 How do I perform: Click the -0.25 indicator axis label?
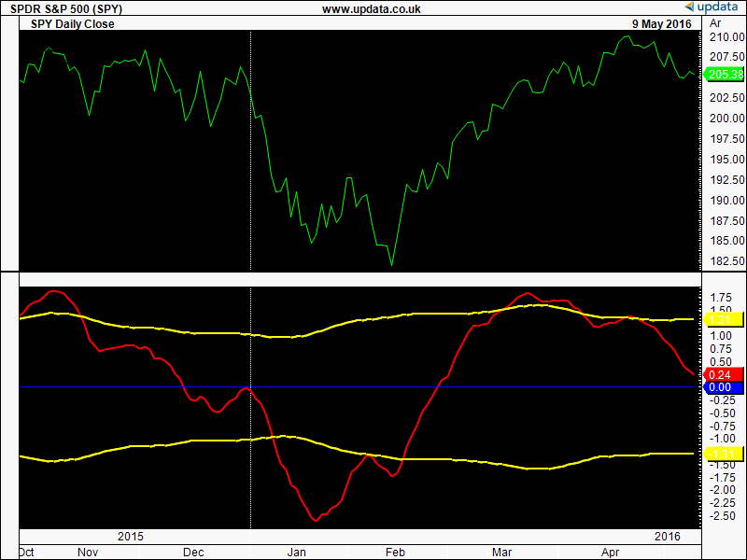click(722, 400)
